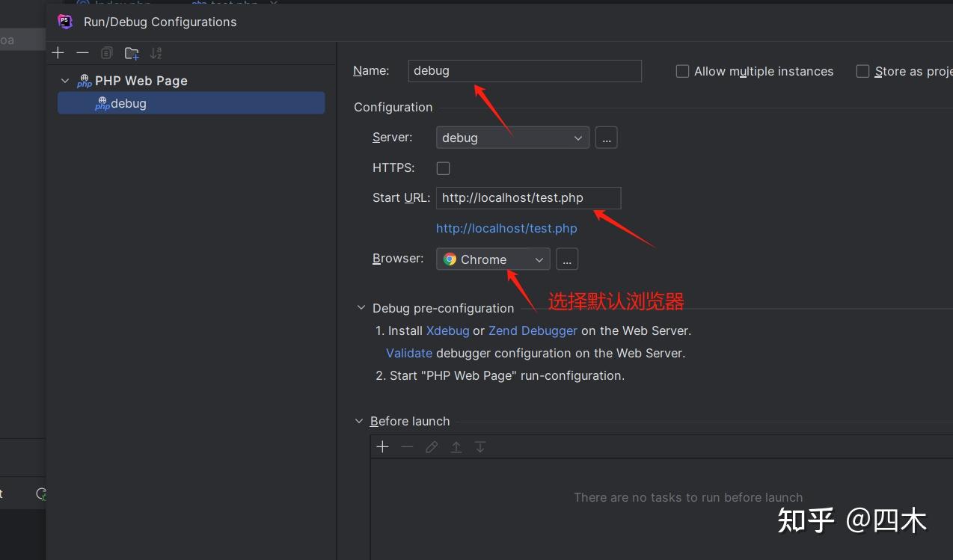Collapse the PHP Web Page tree node
This screenshot has height=560, width=953.
click(65, 81)
